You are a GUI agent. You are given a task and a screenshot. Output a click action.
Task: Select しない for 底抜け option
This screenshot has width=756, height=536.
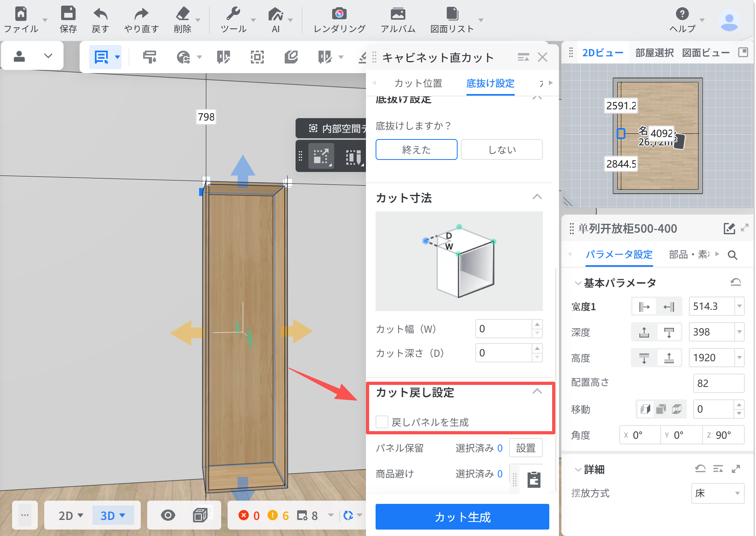point(501,149)
